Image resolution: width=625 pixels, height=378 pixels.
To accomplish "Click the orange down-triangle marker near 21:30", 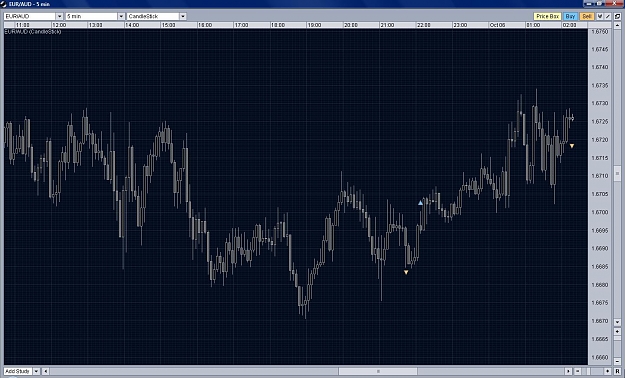I will (406, 272).
